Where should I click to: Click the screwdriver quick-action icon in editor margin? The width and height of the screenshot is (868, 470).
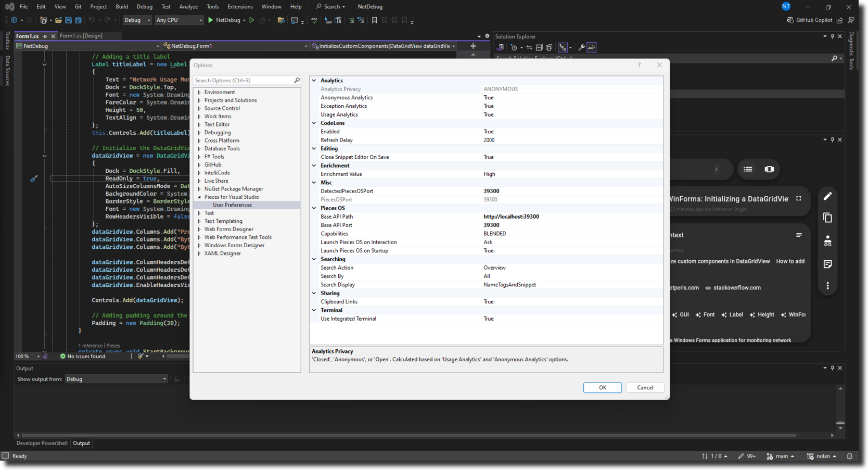click(x=34, y=179)
